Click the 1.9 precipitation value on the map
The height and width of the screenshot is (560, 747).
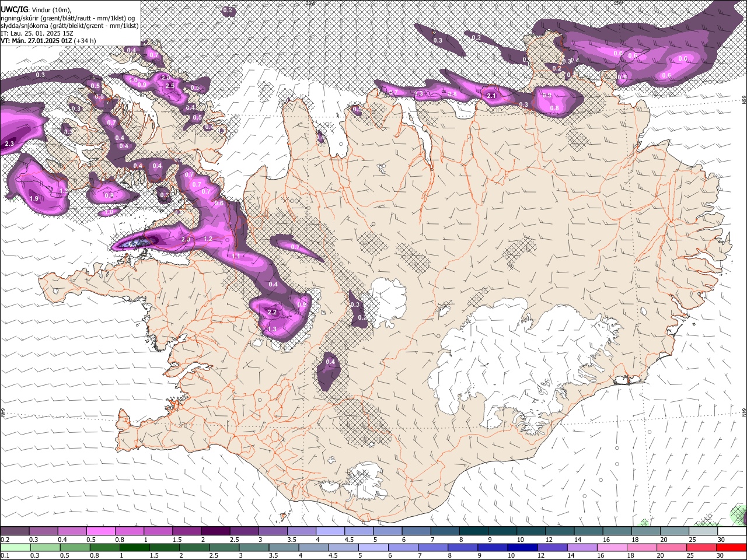click(34, 199)
